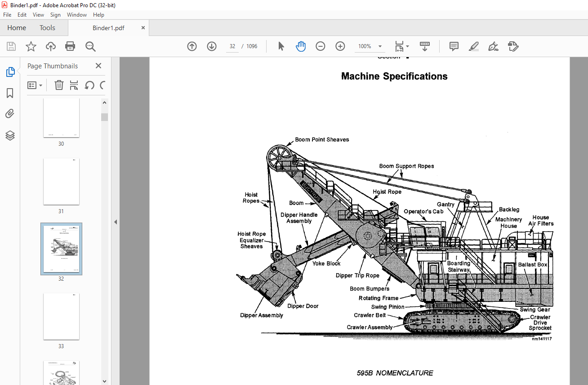Open the Bookmarks panel icon

coord(10,93)
